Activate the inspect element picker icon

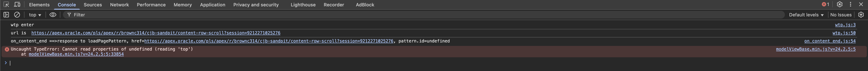[6, 5]
